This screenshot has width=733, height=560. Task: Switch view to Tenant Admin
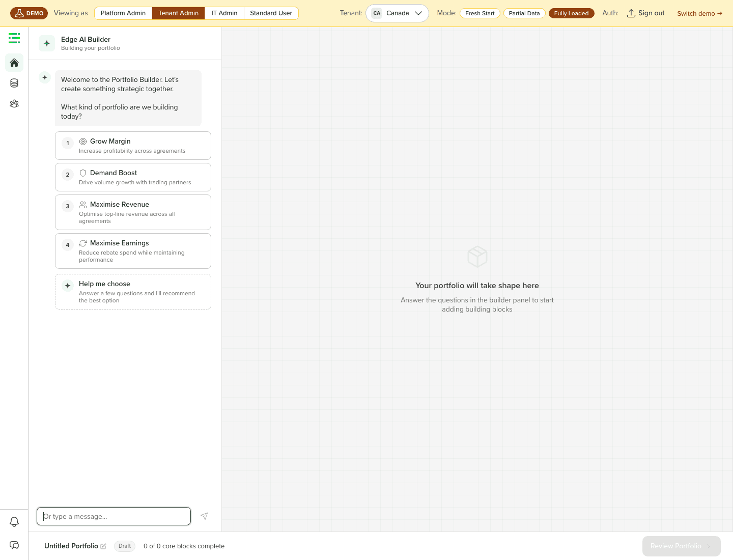(179, 13)
